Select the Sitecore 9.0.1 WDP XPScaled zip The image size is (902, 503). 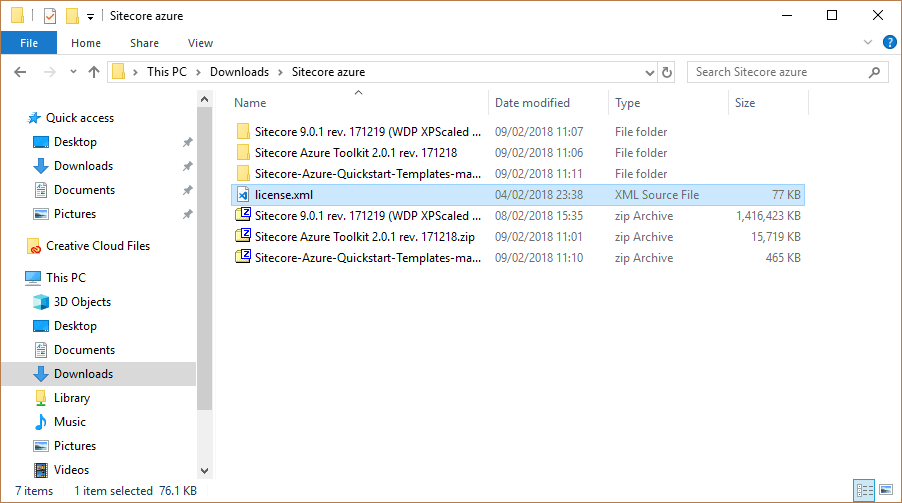(x=368, y=216)
